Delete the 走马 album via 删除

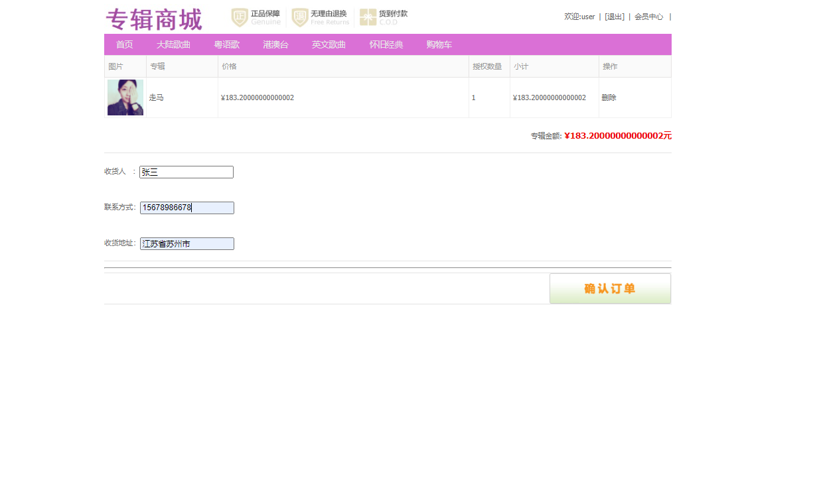coord(609,97)
